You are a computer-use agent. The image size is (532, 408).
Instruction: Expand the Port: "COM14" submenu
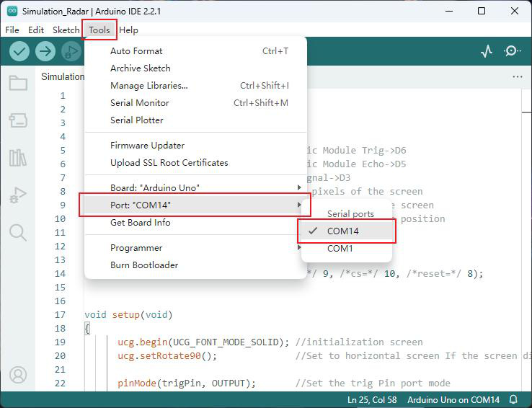tap(195, 205)
